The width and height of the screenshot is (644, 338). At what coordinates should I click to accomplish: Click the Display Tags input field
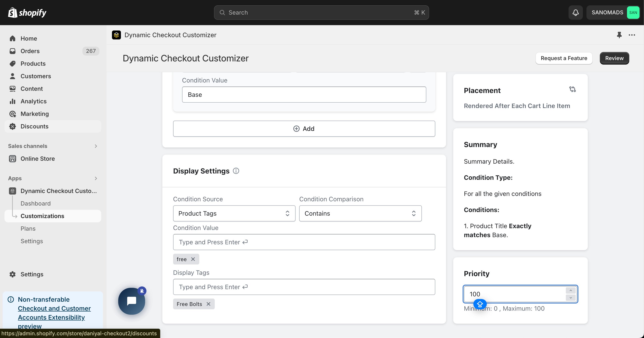click(x=304, y=287)
